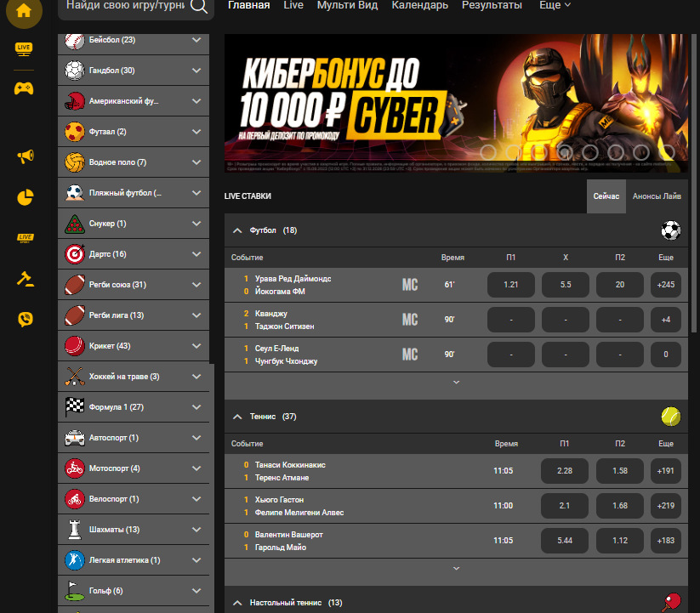Open the hammer auction icon in sidebar

(26, 279)
